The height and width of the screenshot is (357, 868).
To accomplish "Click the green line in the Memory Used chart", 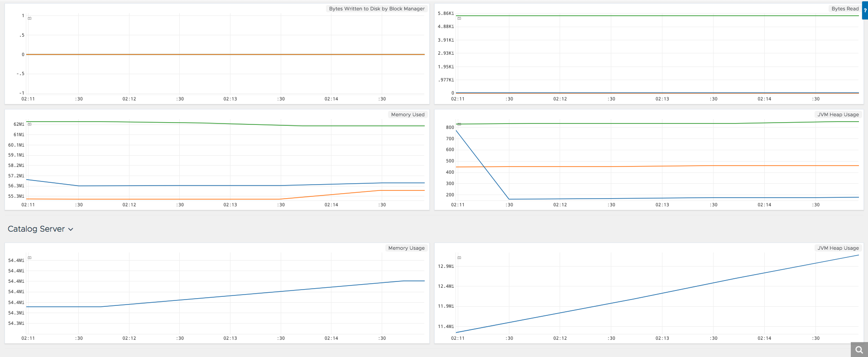I will pyautogui.click(x=226, y=123).
